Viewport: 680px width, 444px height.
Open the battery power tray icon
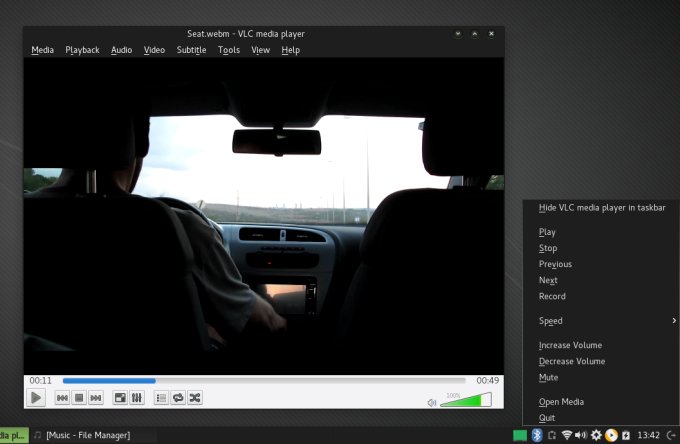(x=626, y=435)
